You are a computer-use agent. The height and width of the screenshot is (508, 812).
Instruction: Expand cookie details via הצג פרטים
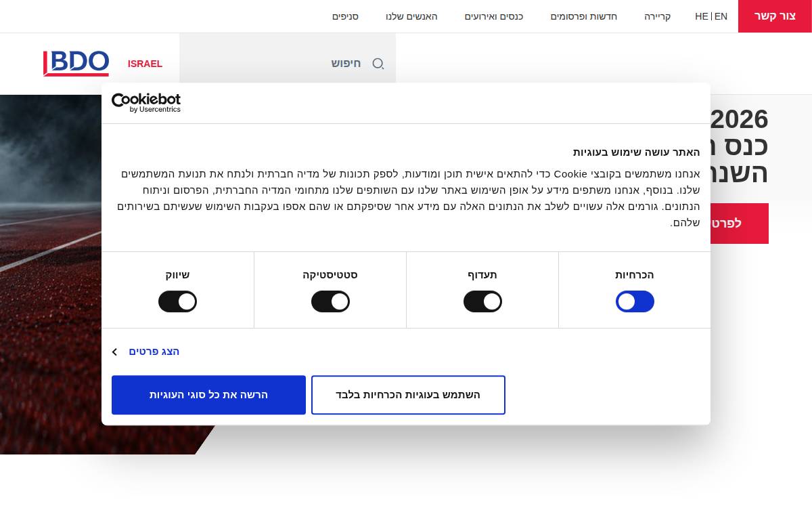coord(154,352)
